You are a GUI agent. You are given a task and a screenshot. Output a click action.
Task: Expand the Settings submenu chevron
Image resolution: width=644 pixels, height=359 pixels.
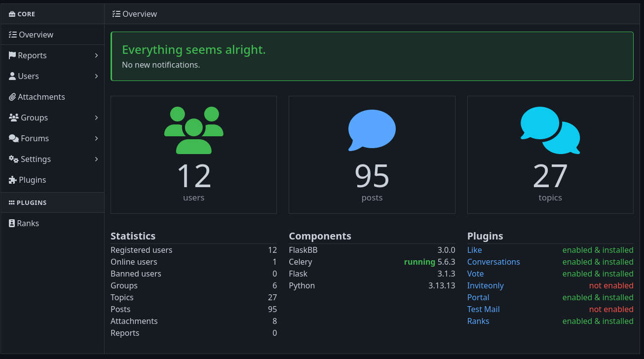coord(96,159)
